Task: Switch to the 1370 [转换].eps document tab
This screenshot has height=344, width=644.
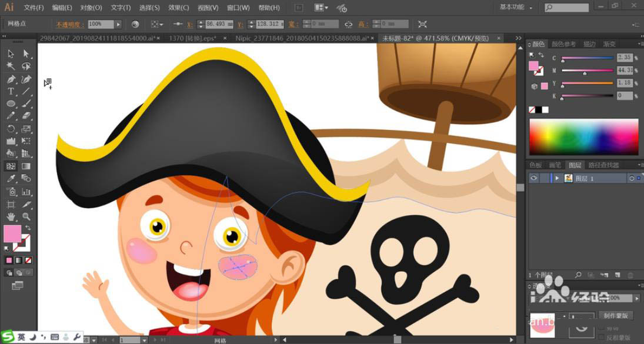Action: tap(193, 38)
